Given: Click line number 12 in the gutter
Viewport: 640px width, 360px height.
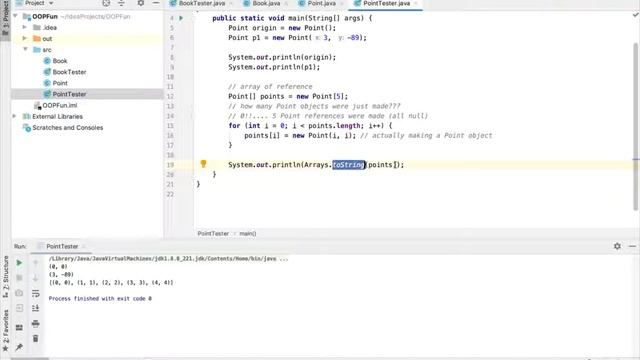Looking at the screenshot, I should click(x=170, y=96).
